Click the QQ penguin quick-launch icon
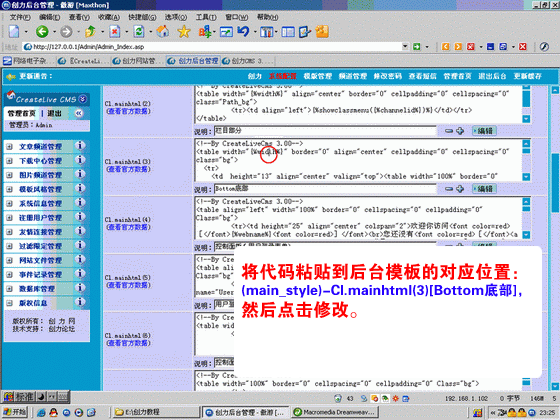The height and width of the screenshot is (420, 560). click(x=53, y=412)
